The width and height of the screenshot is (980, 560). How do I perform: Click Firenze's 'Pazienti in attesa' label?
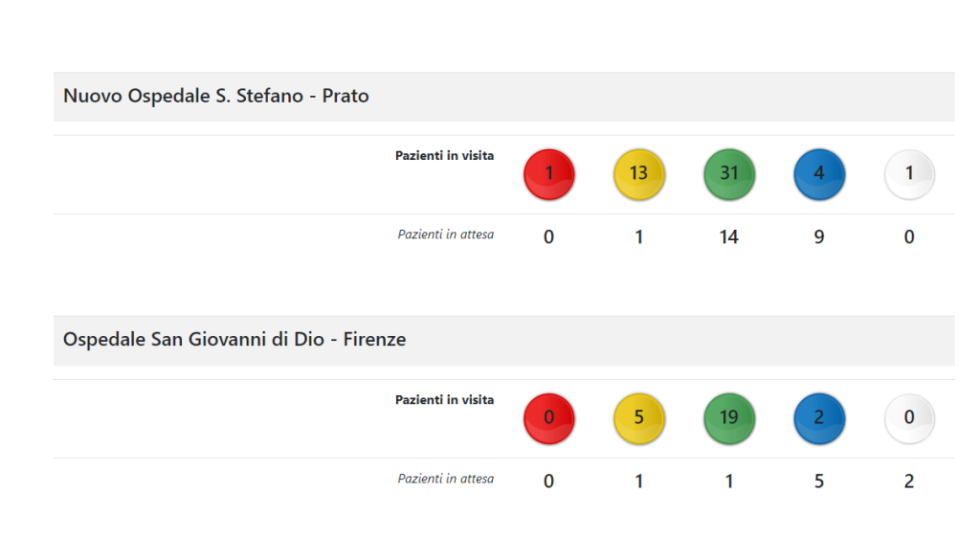(x=446, y=479)
